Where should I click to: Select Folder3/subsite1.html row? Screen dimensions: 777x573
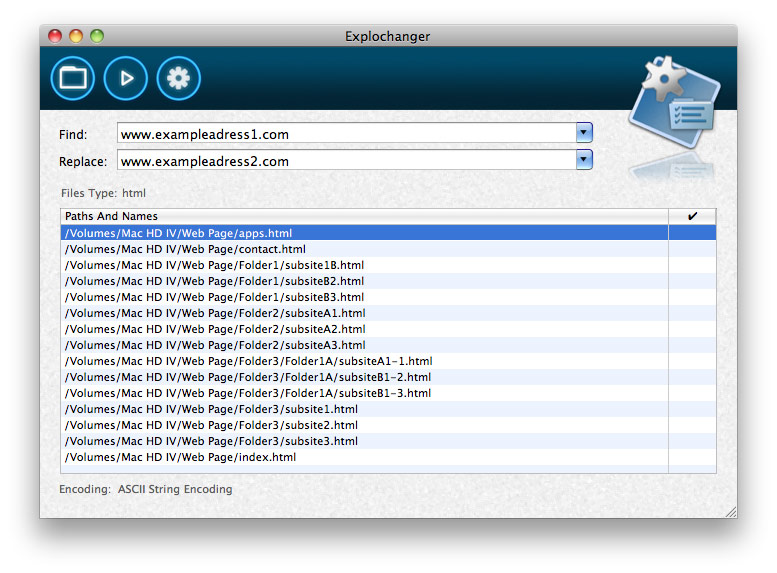pyautogui.click(x=388, y=409)
